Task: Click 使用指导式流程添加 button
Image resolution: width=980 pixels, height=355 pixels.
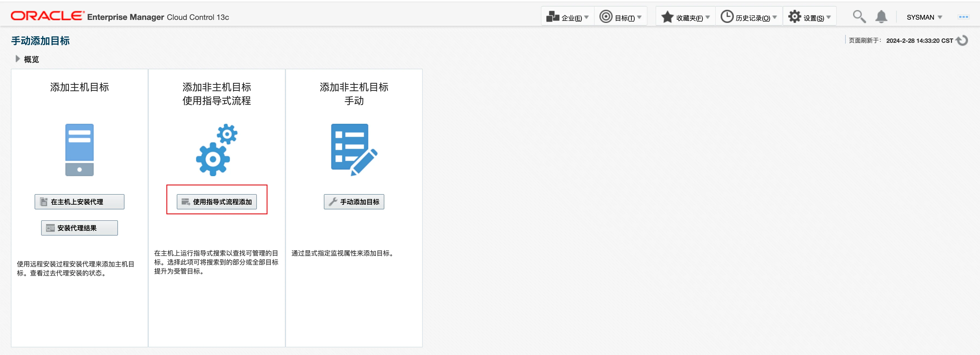Action: [x=217, y=202]
